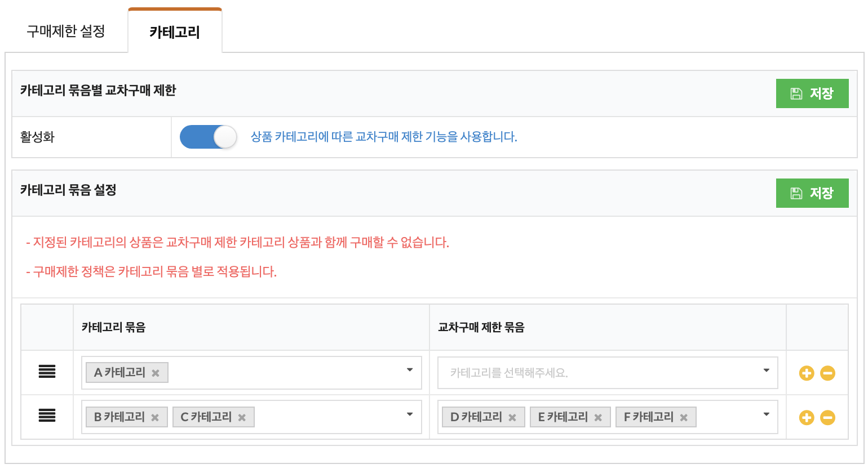Select the 카테고리 tab
This screenshot has width=868, height=473.
pos(175,32)
